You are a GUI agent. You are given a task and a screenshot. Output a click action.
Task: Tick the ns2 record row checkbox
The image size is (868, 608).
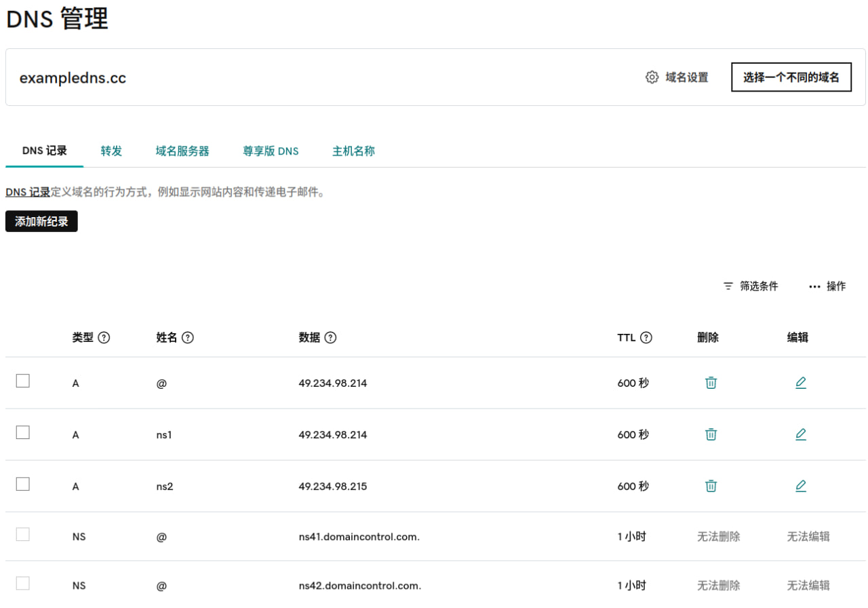tap(22, 484)
